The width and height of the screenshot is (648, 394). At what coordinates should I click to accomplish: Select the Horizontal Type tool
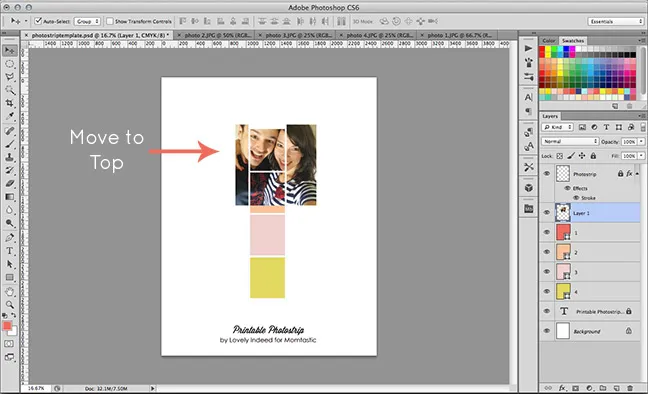pyautogui.click(x=9, y=251)
